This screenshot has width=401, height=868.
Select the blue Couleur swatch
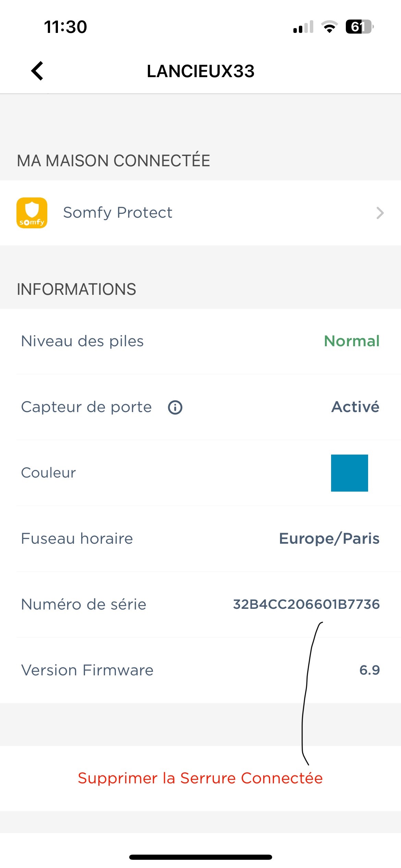tap(349, 473)
